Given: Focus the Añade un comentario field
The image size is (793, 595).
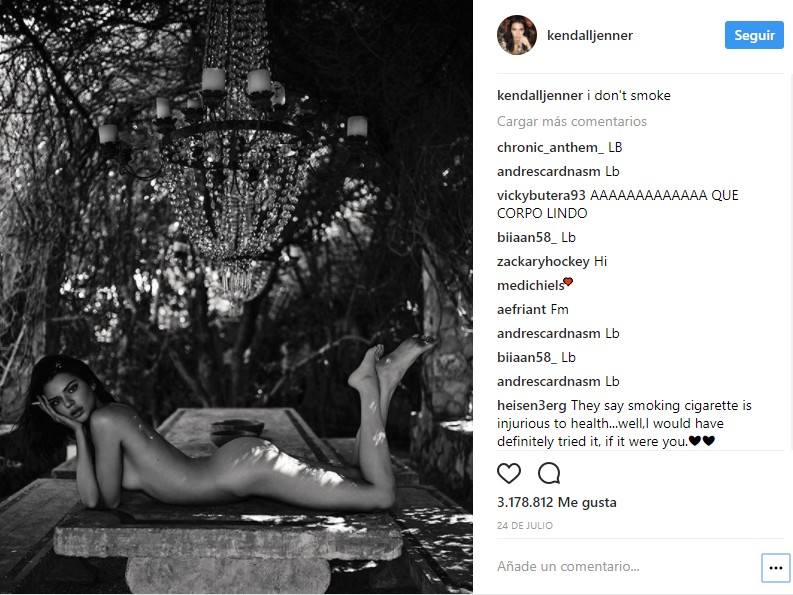Looking at the screenshot, I should click(627, 567).
